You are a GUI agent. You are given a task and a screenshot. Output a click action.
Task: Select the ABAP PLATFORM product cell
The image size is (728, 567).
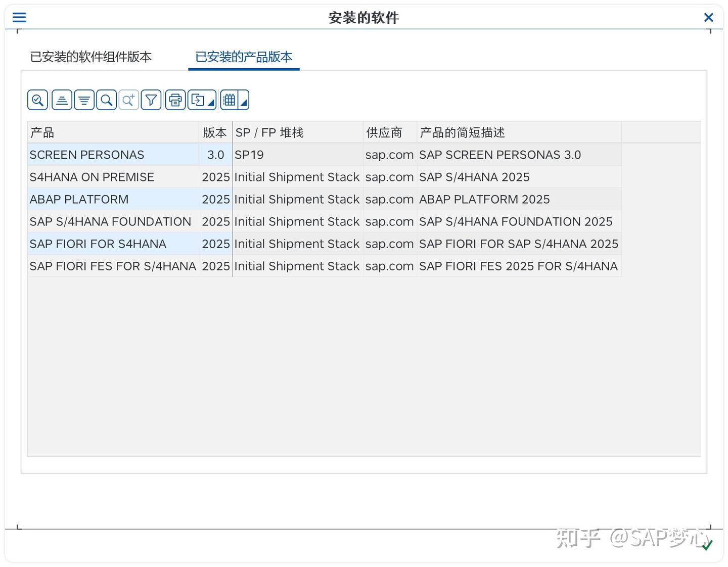coord(113,199)
